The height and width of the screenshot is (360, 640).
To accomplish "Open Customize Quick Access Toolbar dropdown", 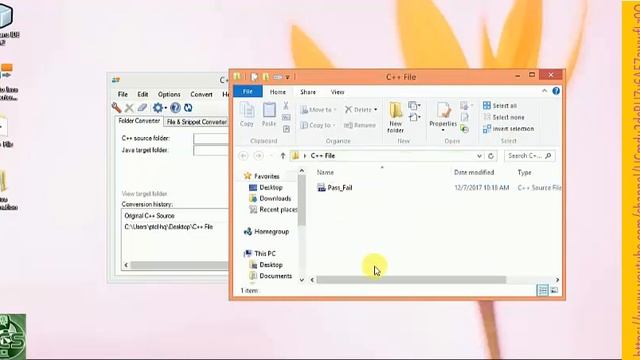I will (x=287, y=77).
